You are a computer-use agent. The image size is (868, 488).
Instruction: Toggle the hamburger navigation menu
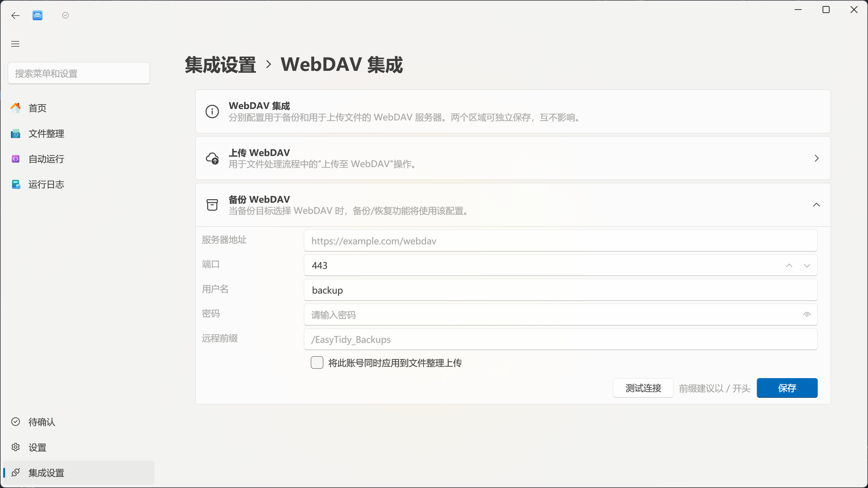(15, 44)
